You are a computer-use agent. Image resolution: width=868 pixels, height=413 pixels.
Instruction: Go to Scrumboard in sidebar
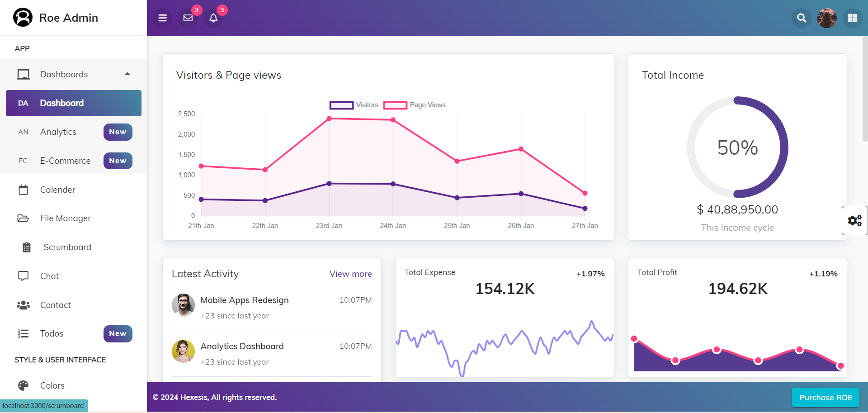67,247
